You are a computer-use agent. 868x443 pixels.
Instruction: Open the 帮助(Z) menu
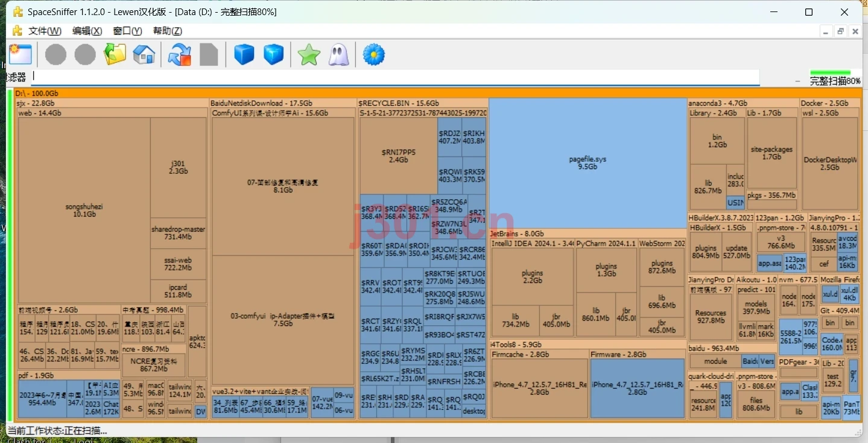click(x=168, y=31)
